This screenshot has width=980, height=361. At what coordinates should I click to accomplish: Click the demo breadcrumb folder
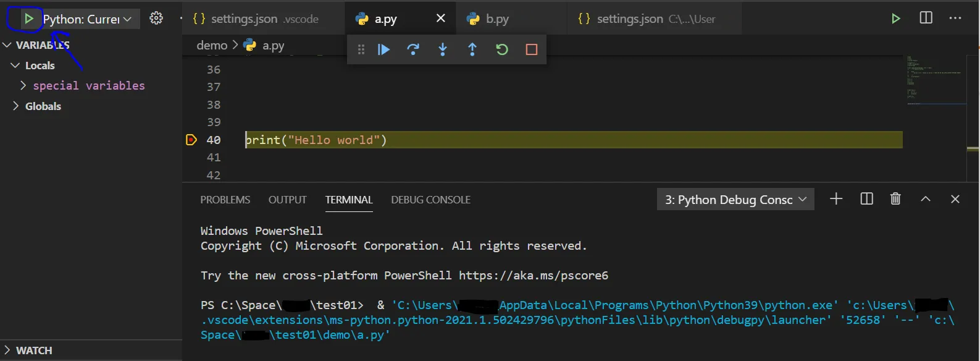click(212, 45)
